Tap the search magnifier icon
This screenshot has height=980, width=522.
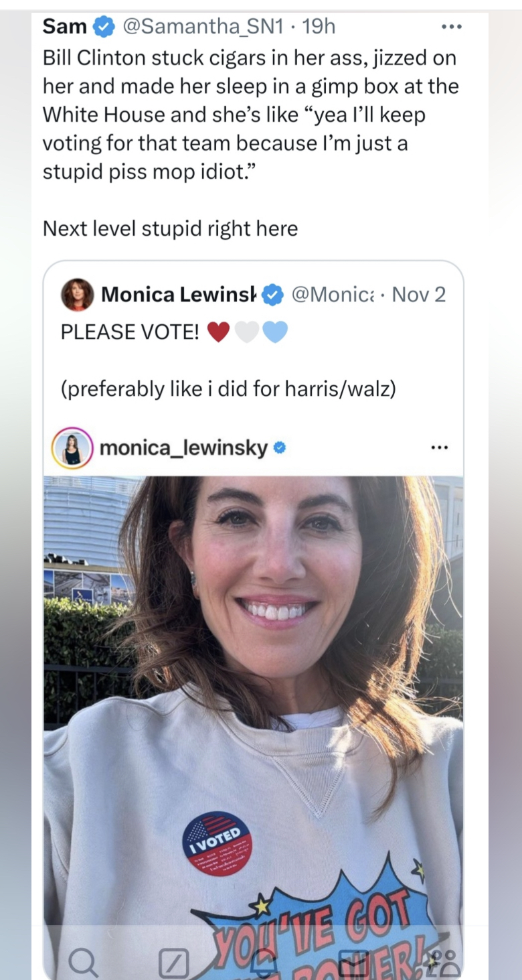pyautogui.click(x=82, y=962)
